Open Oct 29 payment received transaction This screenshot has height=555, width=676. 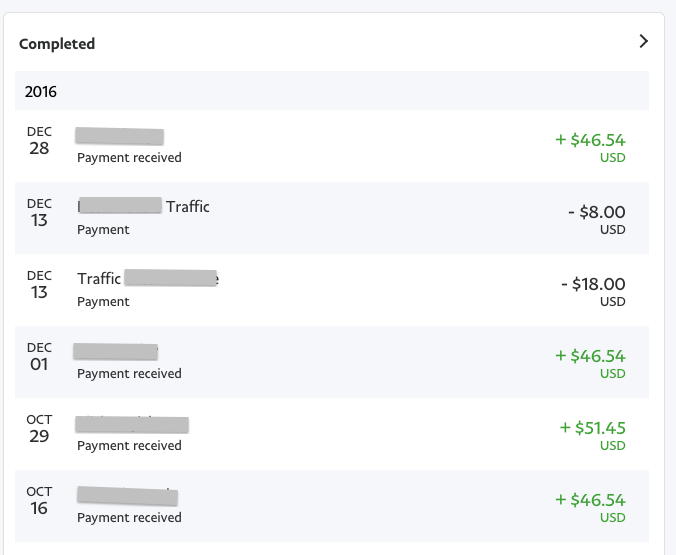pyautogui.click(x=332, y=434)
